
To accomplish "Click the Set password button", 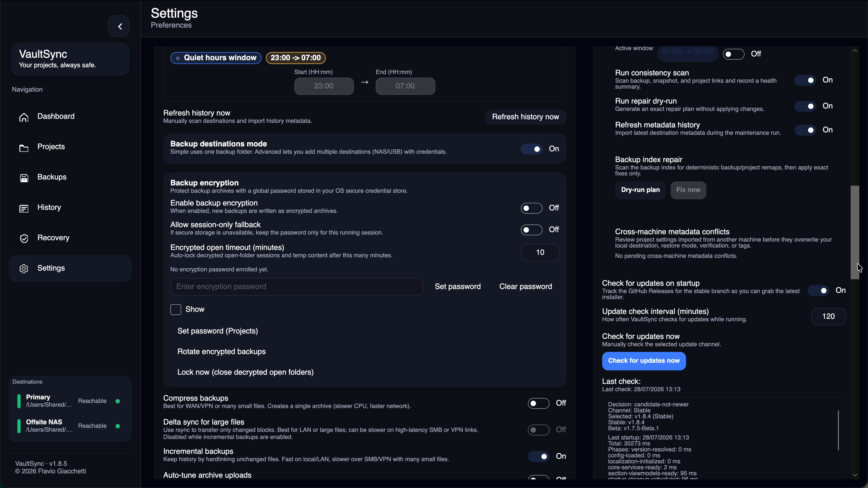I will 458,287.
